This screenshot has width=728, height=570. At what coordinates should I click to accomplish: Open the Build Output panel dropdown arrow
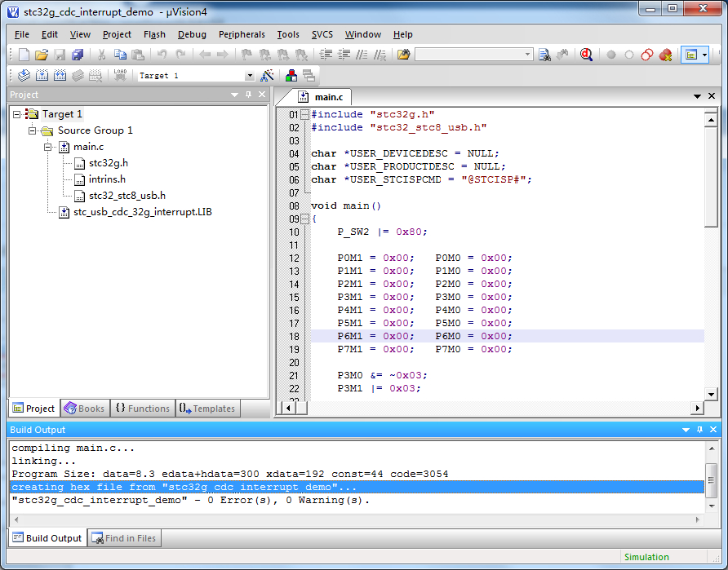(686, 430)
